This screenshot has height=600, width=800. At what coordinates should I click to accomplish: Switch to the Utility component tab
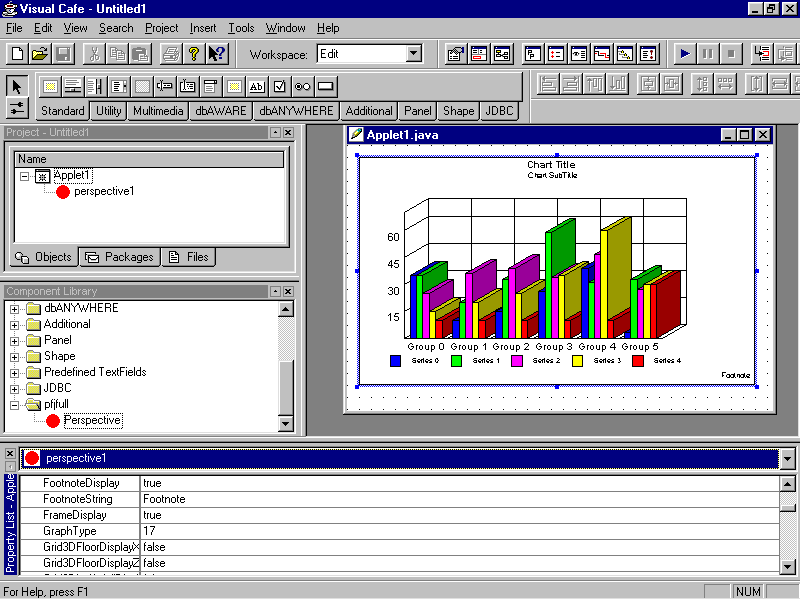pos(108,111)
